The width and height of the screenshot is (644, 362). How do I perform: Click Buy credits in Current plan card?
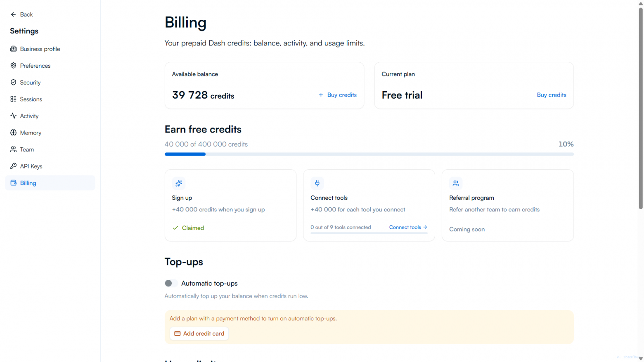pos(551,95)
